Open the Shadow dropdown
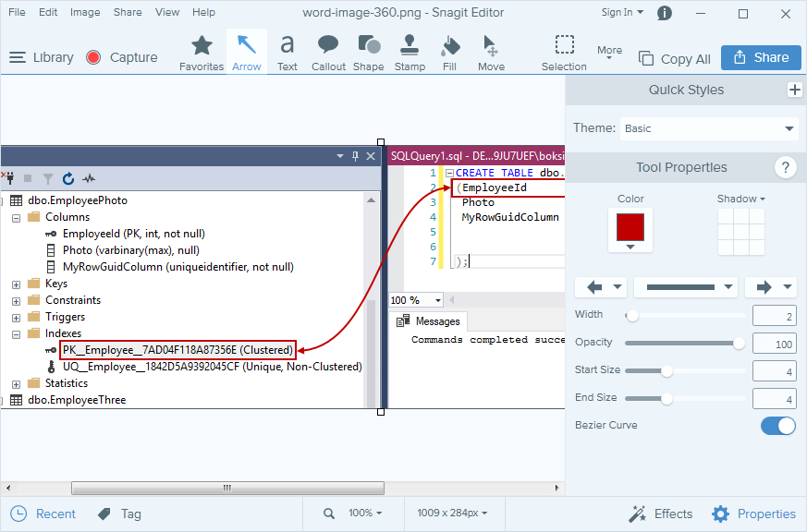Viewport: 807px width, 532px height. (740, 199)
